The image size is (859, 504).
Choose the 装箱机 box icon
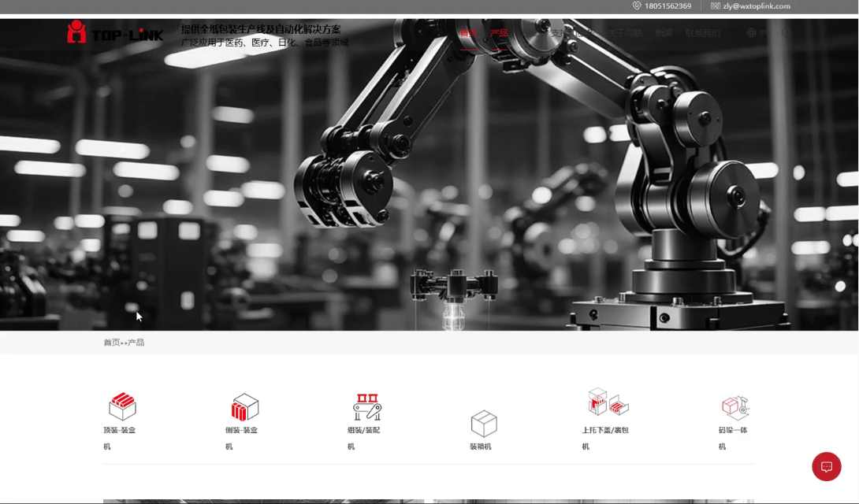click(x=483, y=424)
